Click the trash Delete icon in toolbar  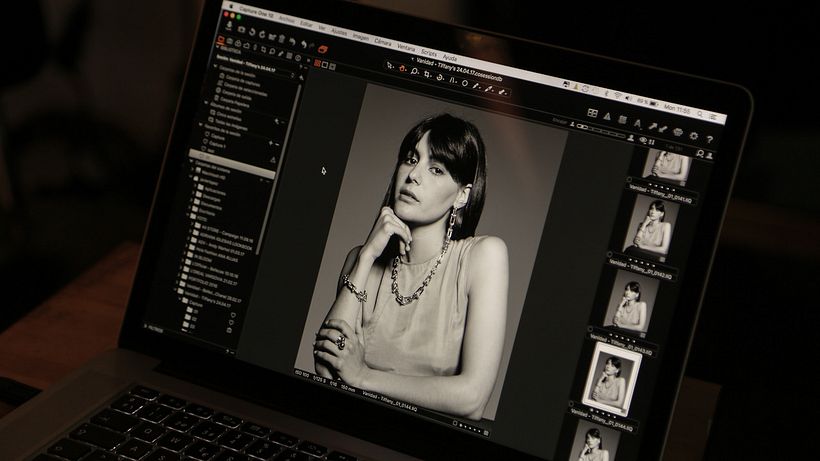click(x=281, y=38)
